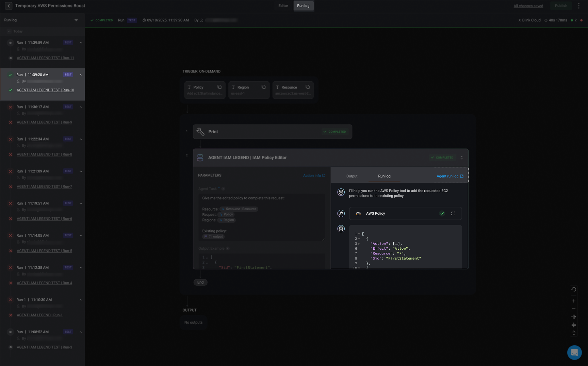This screenshot has height=366, width=588.
Task: Click All changes saved link
Action: [x=528, y=6]
